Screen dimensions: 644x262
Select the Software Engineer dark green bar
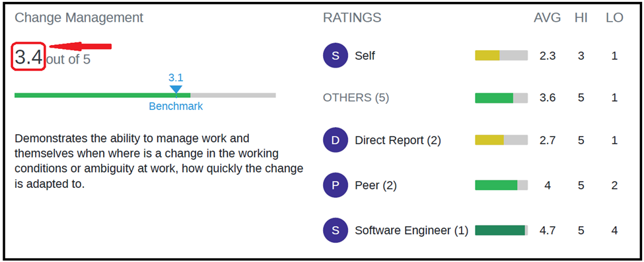click(501, 230)
